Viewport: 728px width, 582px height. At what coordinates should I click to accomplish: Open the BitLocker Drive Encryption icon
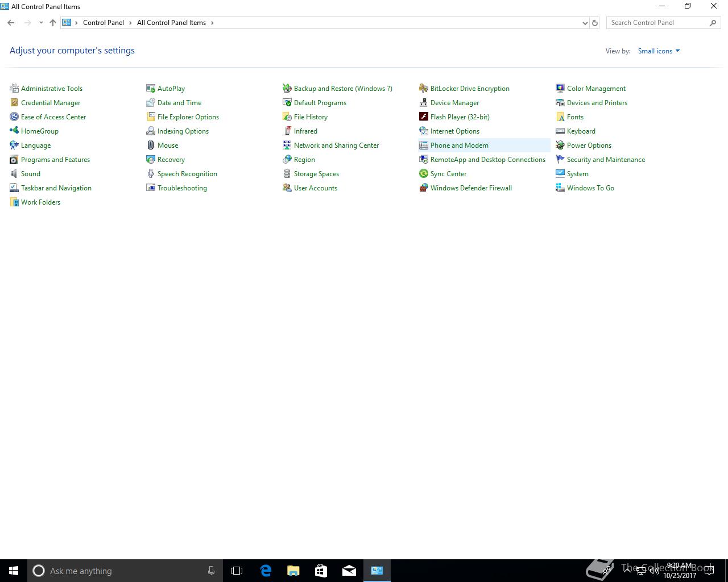tap(424, 88)
